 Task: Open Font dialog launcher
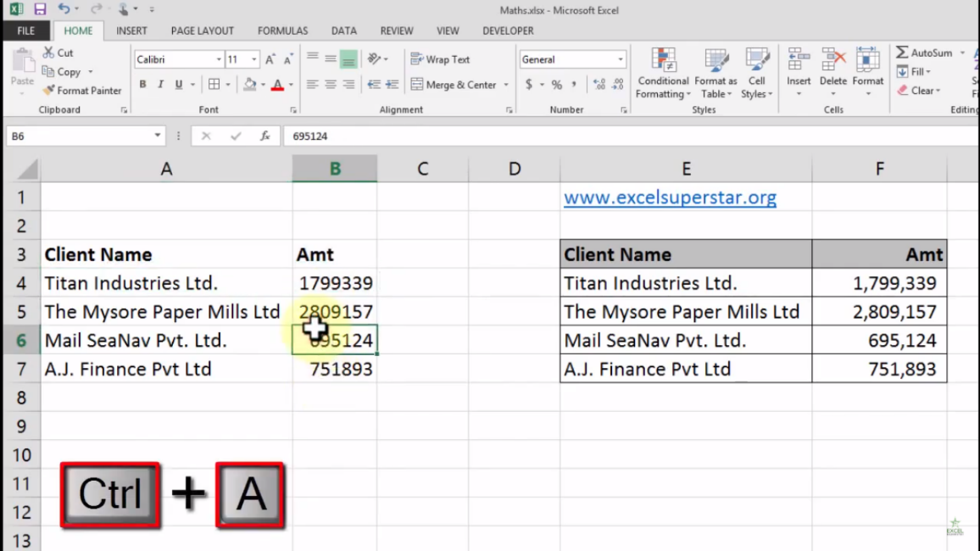(293, 110)
